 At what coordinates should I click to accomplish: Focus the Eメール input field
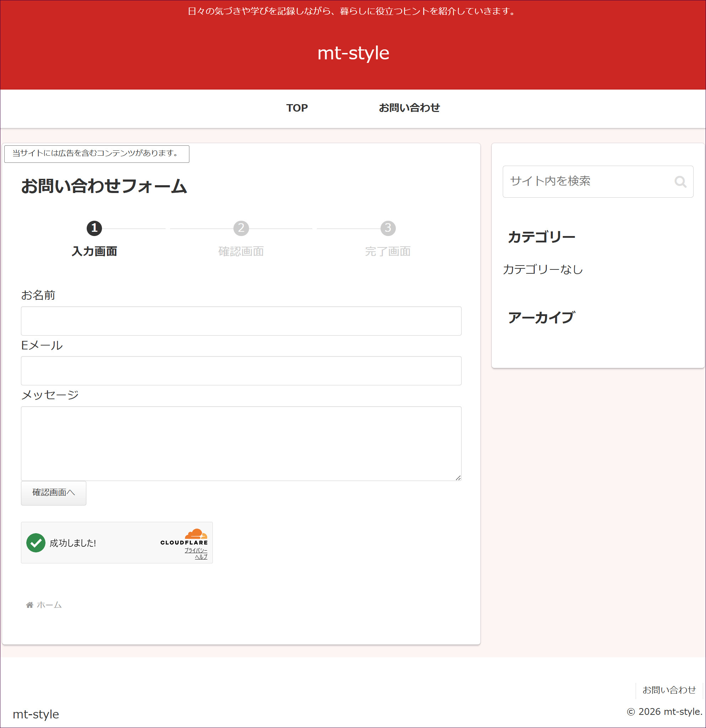(241, 371)
